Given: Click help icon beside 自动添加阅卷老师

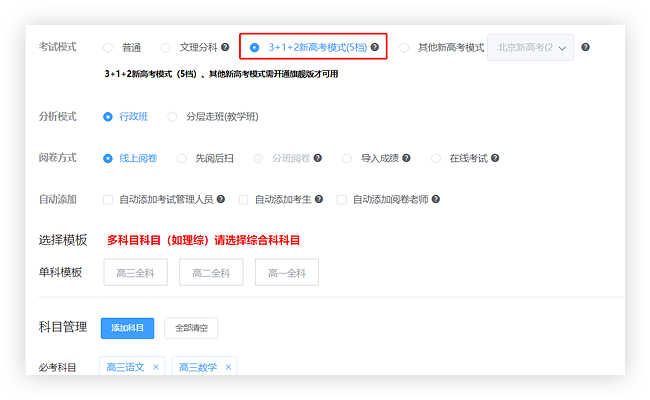Looking at the screenshot, I should point(433,200).
